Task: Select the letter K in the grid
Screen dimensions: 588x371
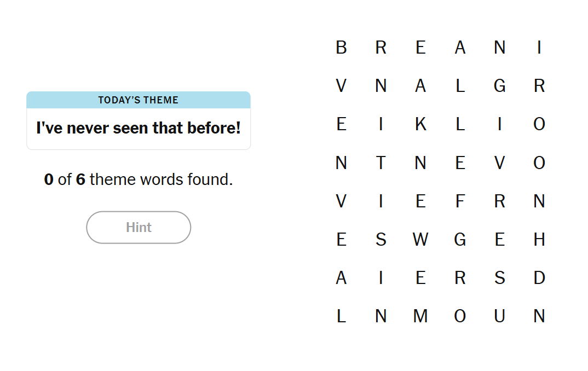Action: point(420,125)
